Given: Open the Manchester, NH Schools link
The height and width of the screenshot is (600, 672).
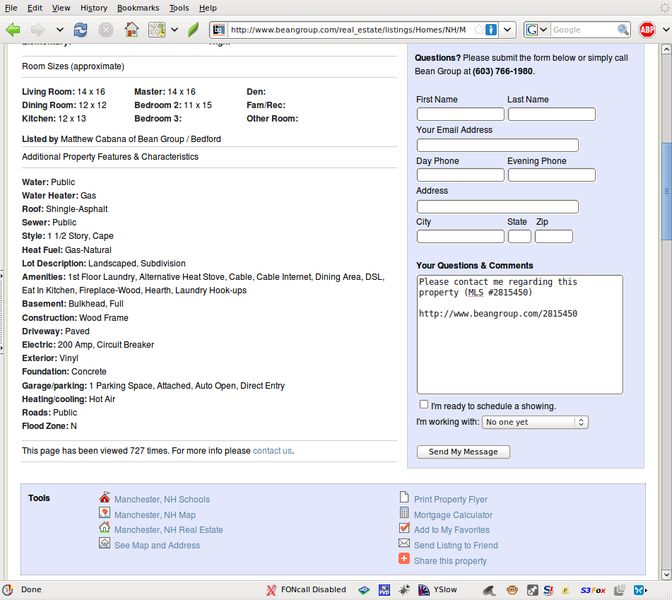Looking at the screenshot, I should pos(162,499).
